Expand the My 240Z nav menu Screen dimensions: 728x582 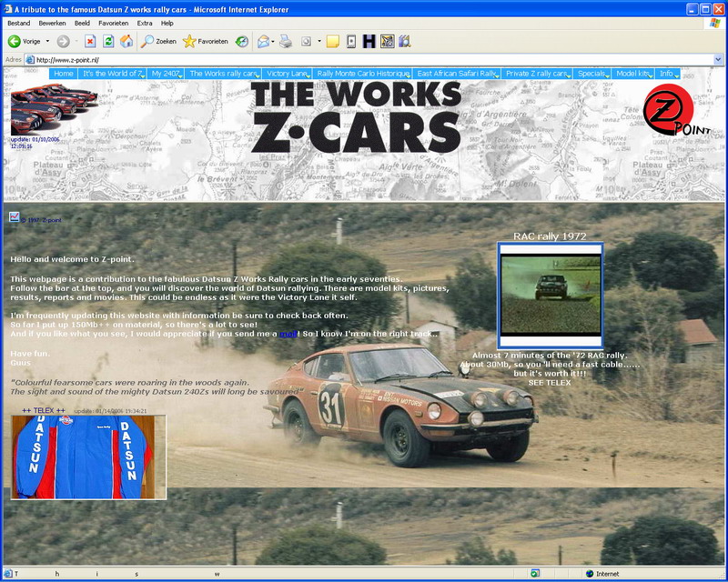[x=166, y=74]
